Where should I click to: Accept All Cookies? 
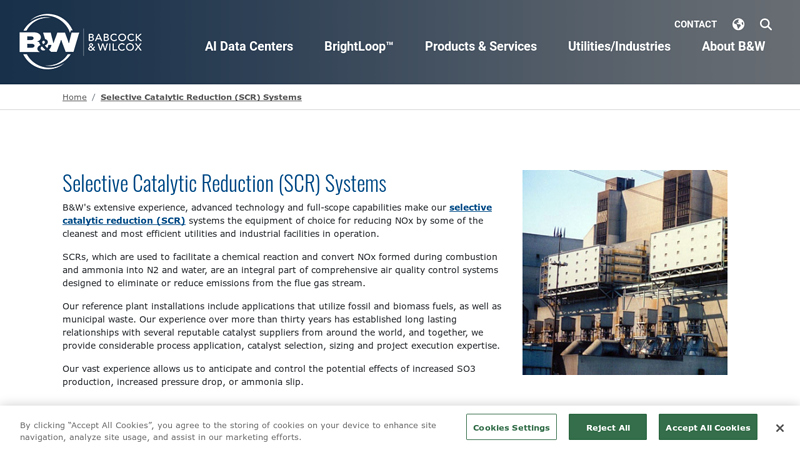click(708, 427)
